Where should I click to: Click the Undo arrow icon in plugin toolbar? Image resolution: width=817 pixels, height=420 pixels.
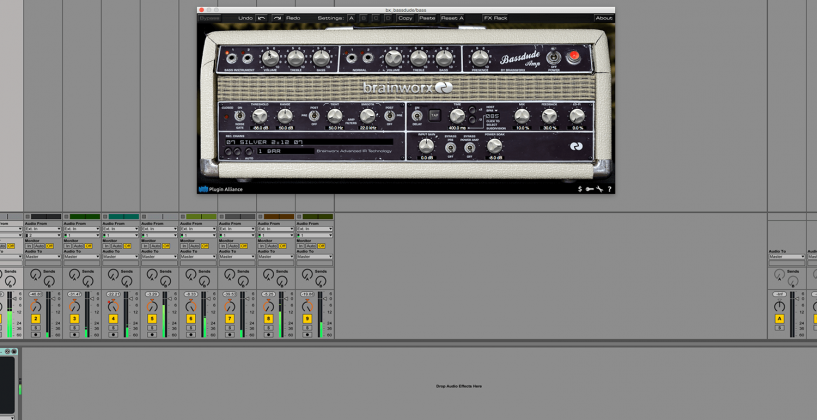(x=261, y=18)
